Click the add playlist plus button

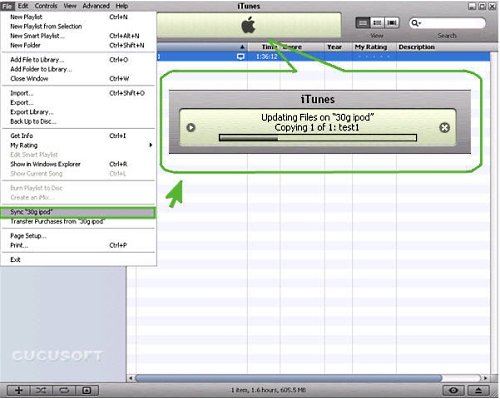pos(19,390)
